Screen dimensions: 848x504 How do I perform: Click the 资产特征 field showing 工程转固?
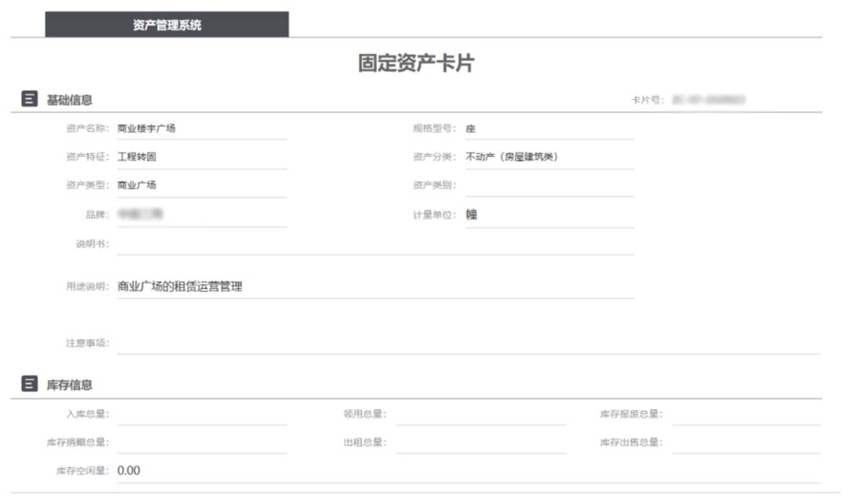coord(202,157)
